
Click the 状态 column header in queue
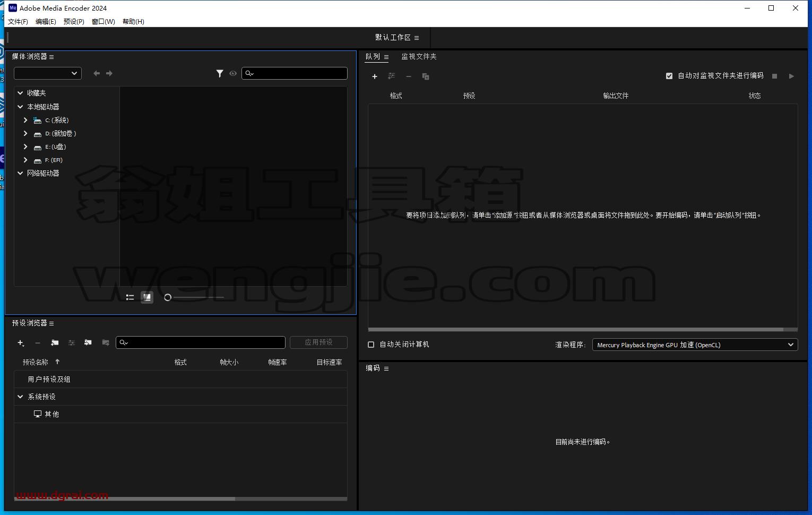(755, 96)
